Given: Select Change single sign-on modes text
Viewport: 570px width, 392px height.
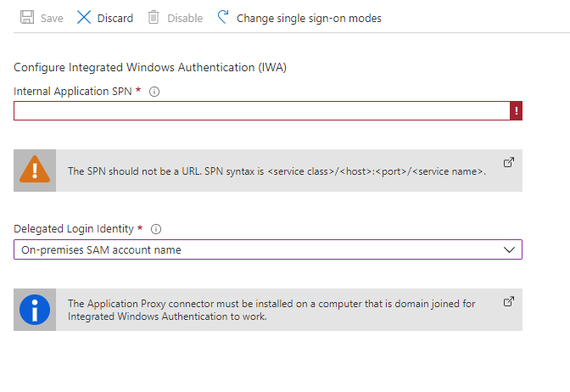Looking at the screenshot, I should (x=309, y=18).
